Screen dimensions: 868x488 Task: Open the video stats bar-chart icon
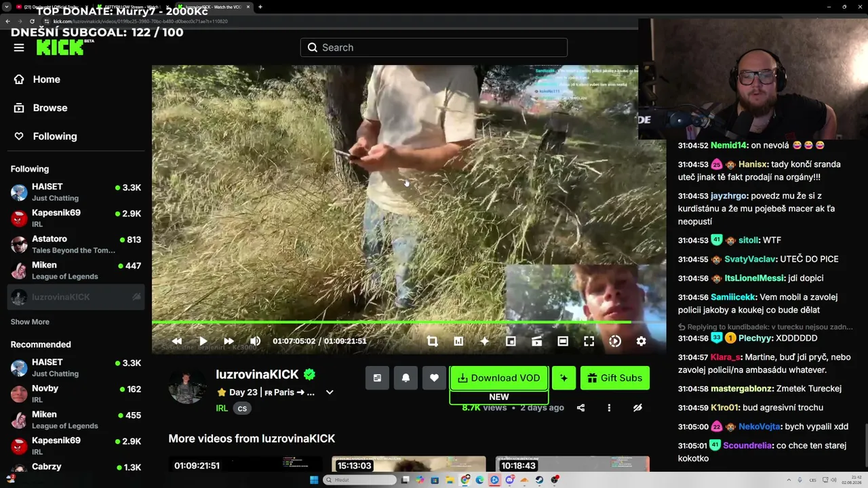click(458, 342)
